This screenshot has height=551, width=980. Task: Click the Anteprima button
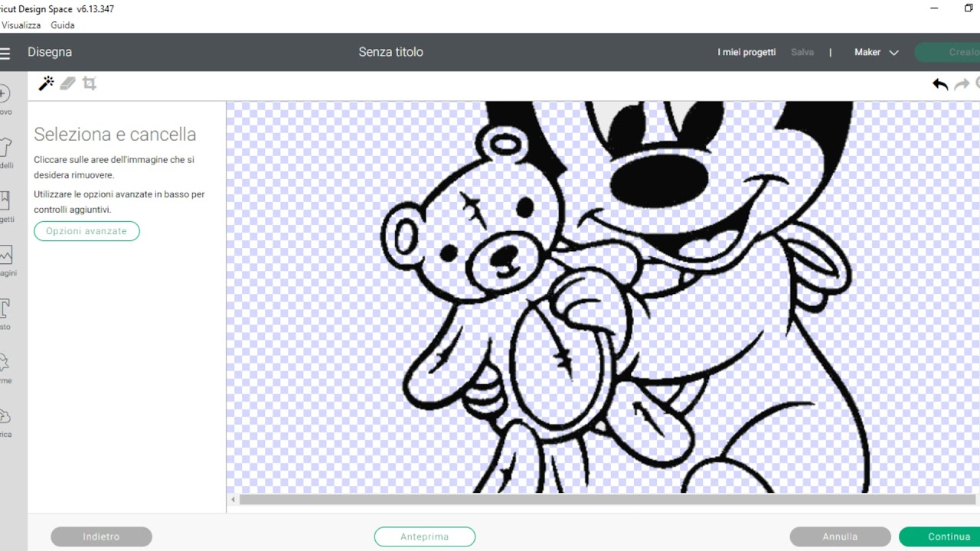[x=425, y=536]
